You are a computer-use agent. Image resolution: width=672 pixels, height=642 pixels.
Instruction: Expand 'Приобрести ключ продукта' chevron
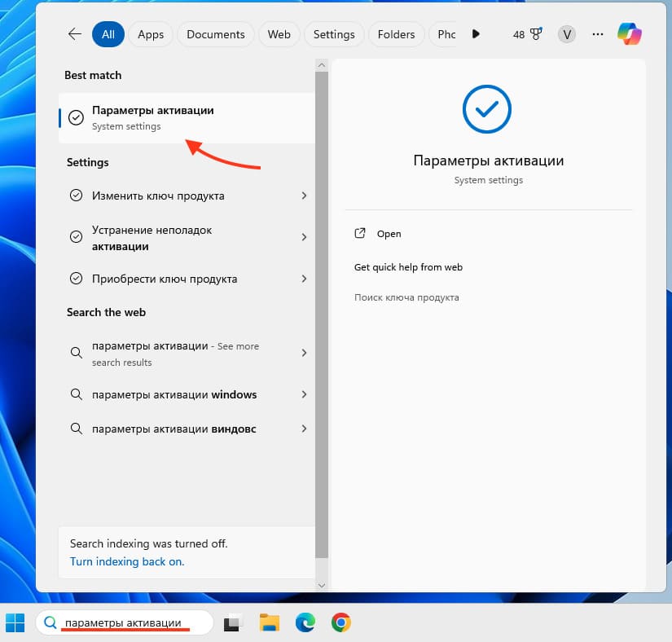304,279
